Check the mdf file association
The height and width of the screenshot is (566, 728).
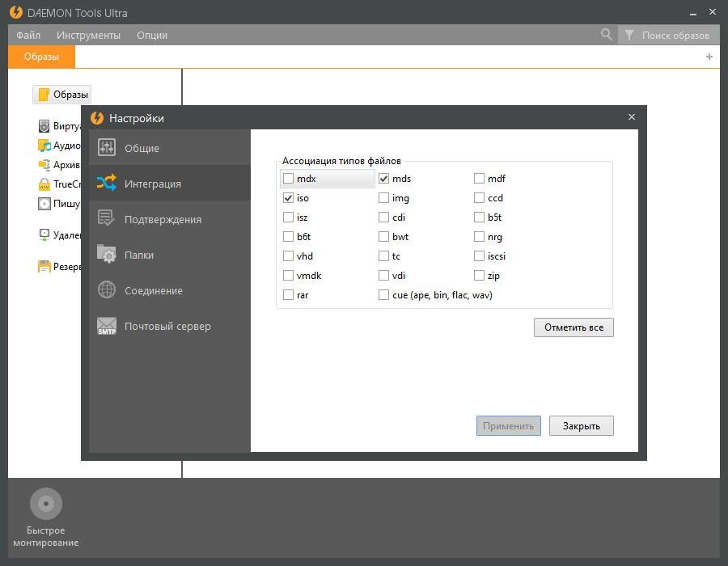pos(479,178)
